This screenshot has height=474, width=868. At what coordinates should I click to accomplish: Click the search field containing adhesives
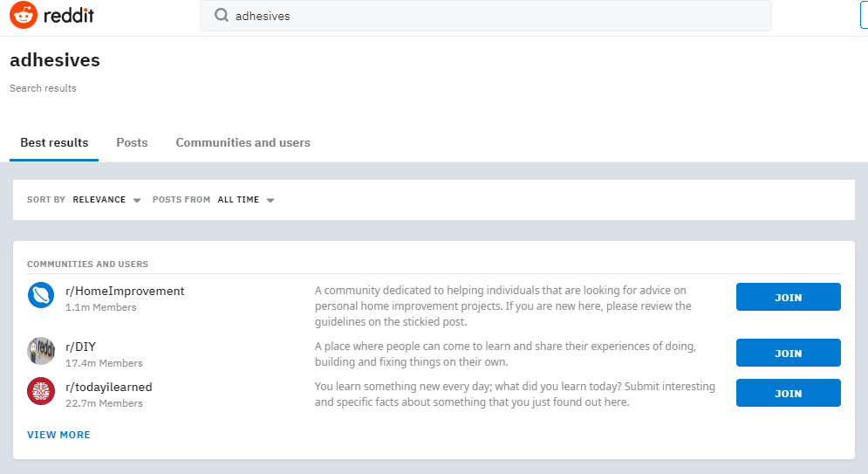pos(486,16)
